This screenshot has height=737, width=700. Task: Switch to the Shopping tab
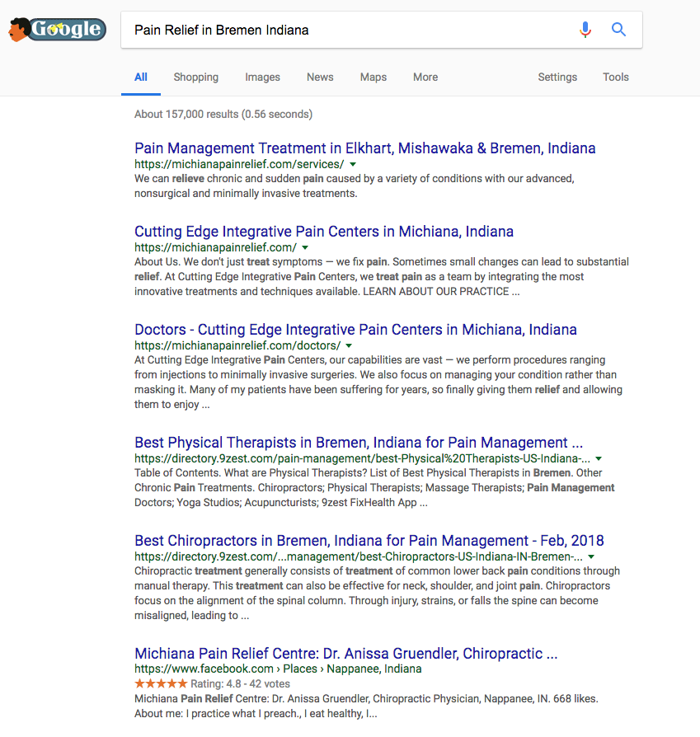[196, 77]
